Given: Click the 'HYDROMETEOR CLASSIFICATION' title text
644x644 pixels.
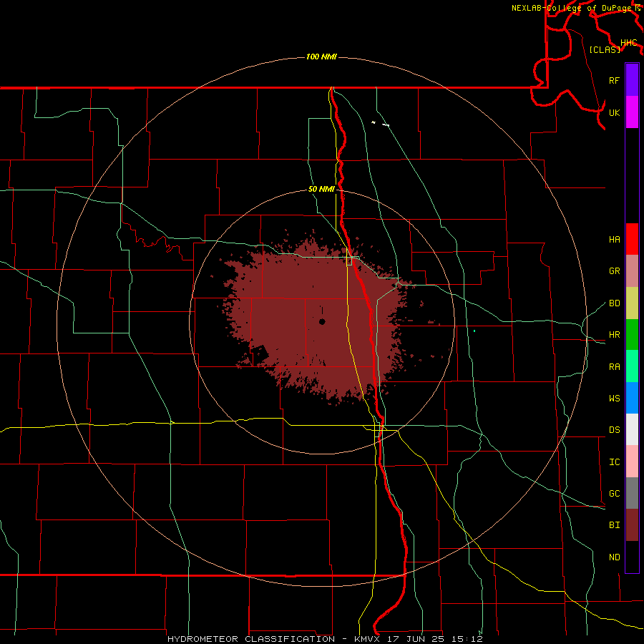Looking at the screenshot, I should [251, 639].
